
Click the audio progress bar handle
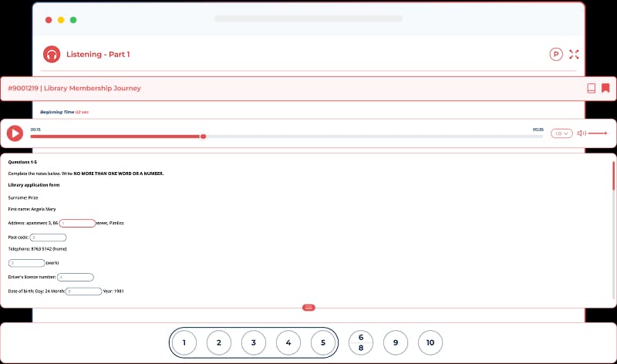tap(203, 136)
